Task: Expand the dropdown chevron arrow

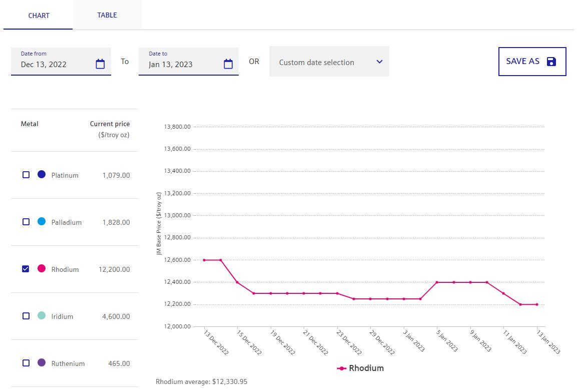Action: coord(379,62)
